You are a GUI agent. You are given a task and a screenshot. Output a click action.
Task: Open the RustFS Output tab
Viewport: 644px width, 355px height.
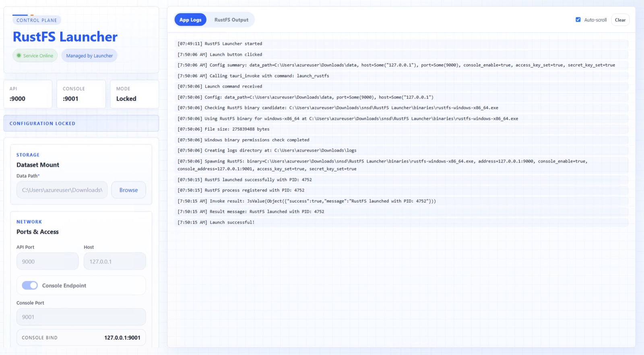click(x=231, y=20)
